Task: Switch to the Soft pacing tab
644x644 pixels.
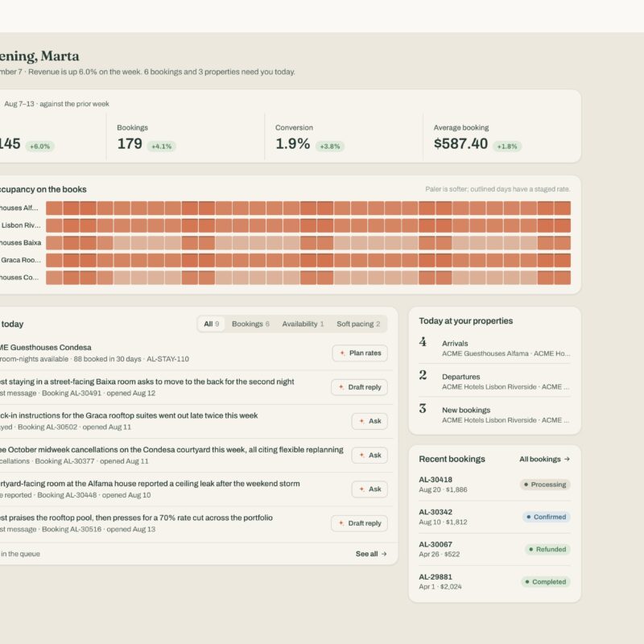Action: pos(358,324)
